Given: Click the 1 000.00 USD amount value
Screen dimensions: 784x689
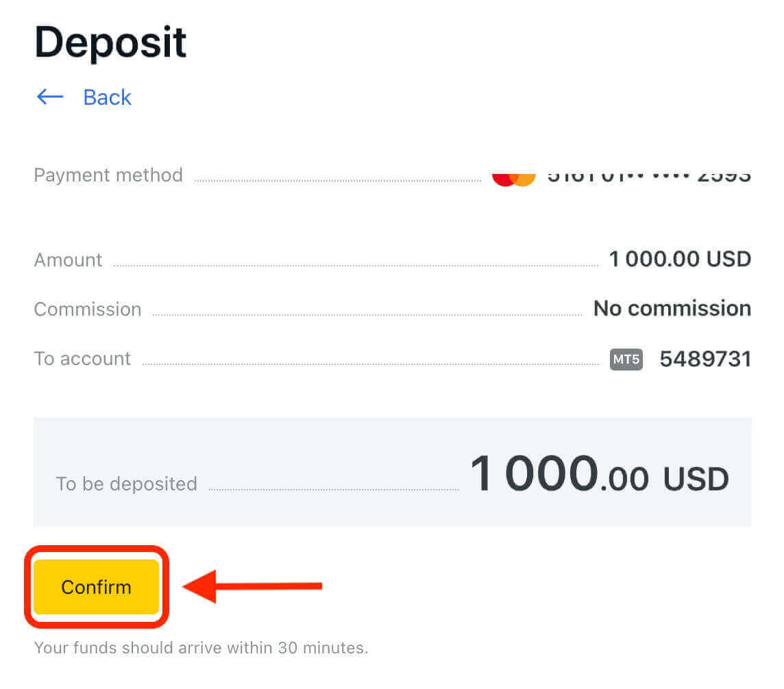Looking at the screenshot, I should 679,260.
